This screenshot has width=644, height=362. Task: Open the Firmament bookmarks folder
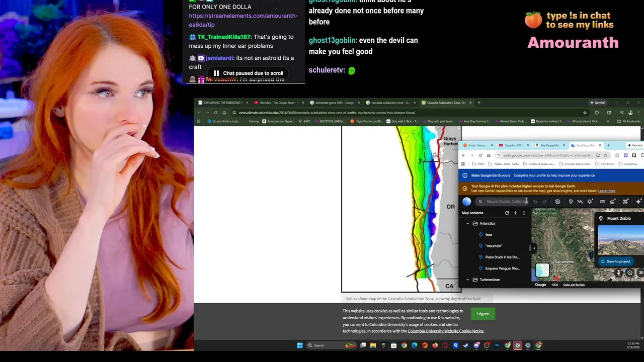click(605, 164)
